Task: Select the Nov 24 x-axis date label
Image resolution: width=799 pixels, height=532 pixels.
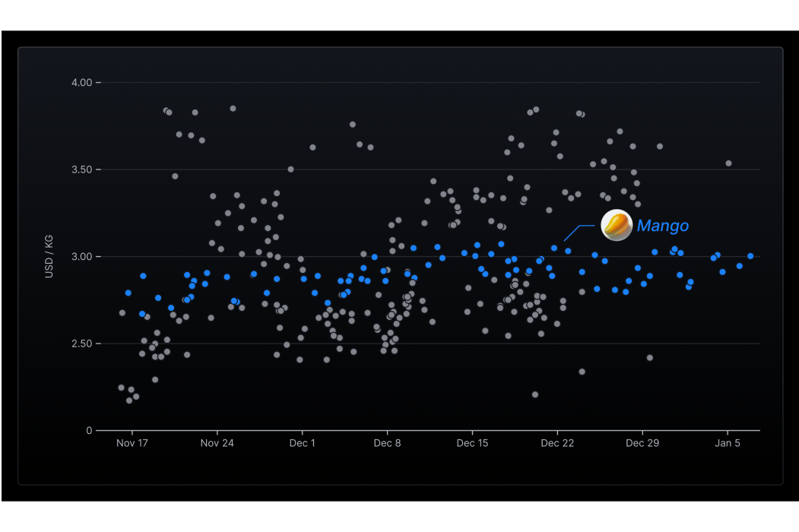Action: pyautogui.click(x=217, y=443)
